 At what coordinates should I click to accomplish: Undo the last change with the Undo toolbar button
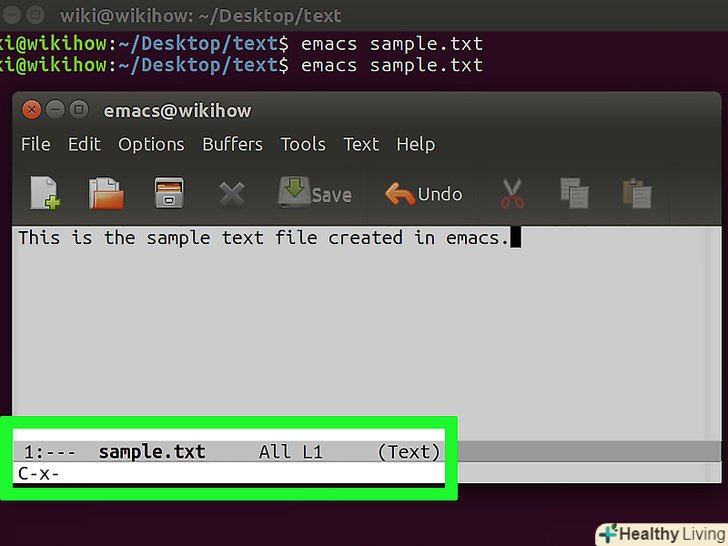423,194
